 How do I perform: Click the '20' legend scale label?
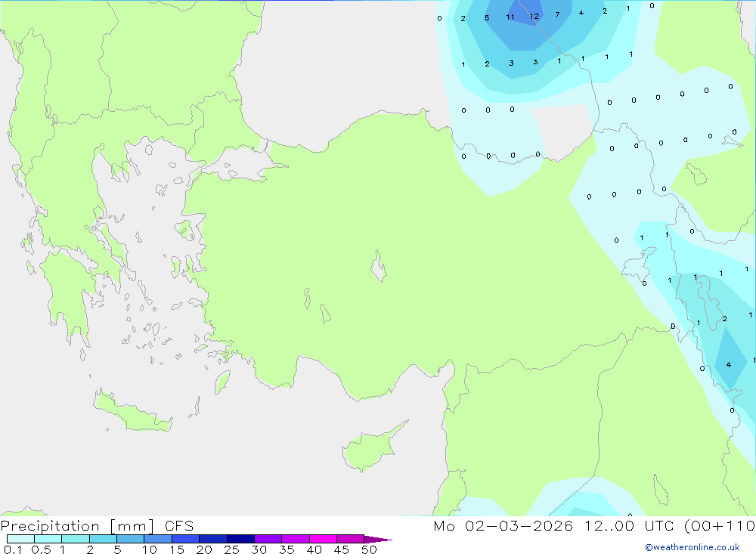click(x=204, y=549)
